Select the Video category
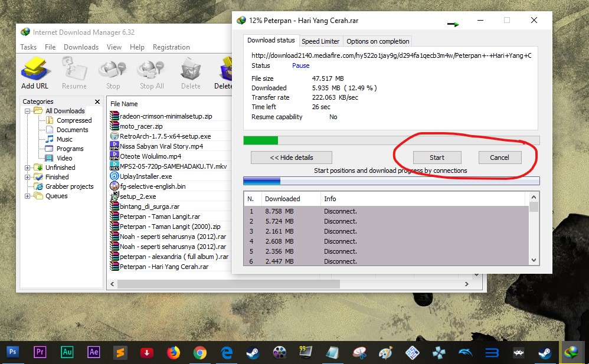 coord(64,158)
